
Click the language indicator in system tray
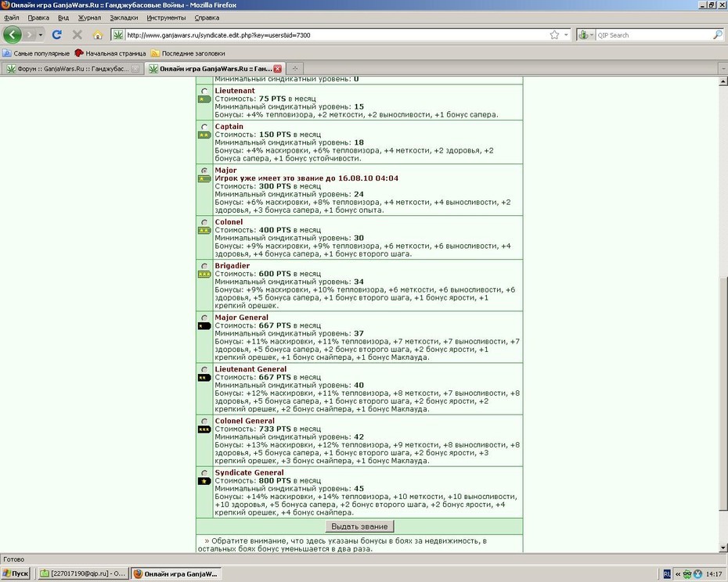click(667, 574)
